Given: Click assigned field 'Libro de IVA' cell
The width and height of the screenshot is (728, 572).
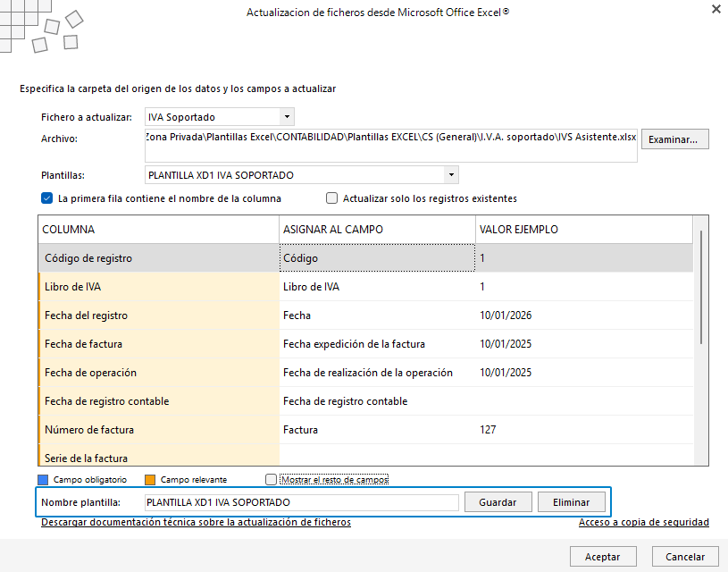Looking at the screenshot, I should [x=377, y=287].
